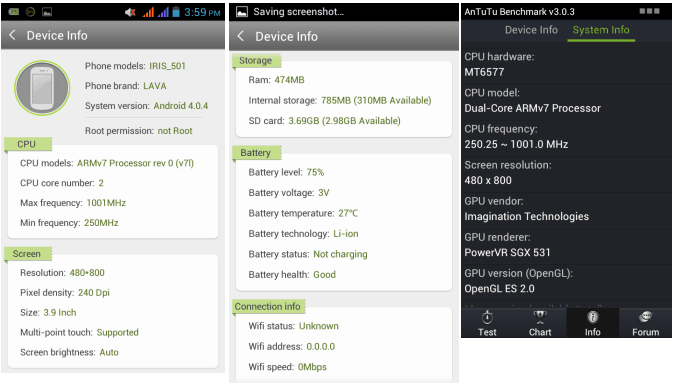Select pixel density 240 Dpi value

pyautogui.click(x=94, y=293)
